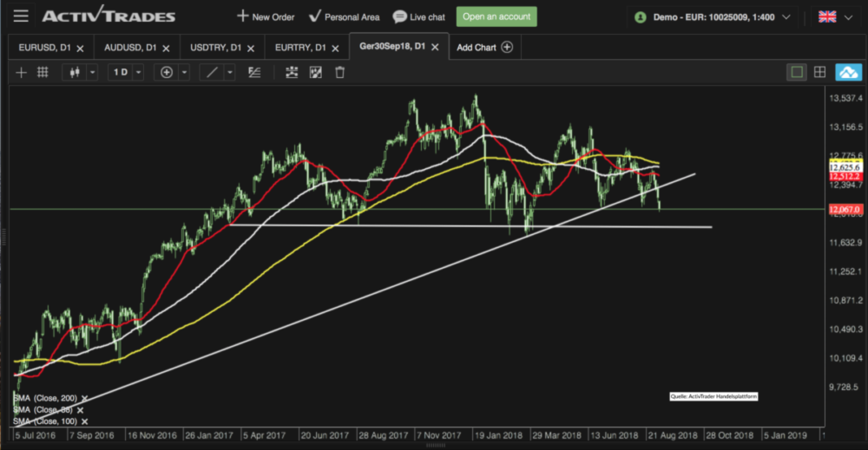Close the Ger30Sep18, D1 tab
The height and width of the screenshot is (450, 868).
pyautogui.click(x=435, y=47)
